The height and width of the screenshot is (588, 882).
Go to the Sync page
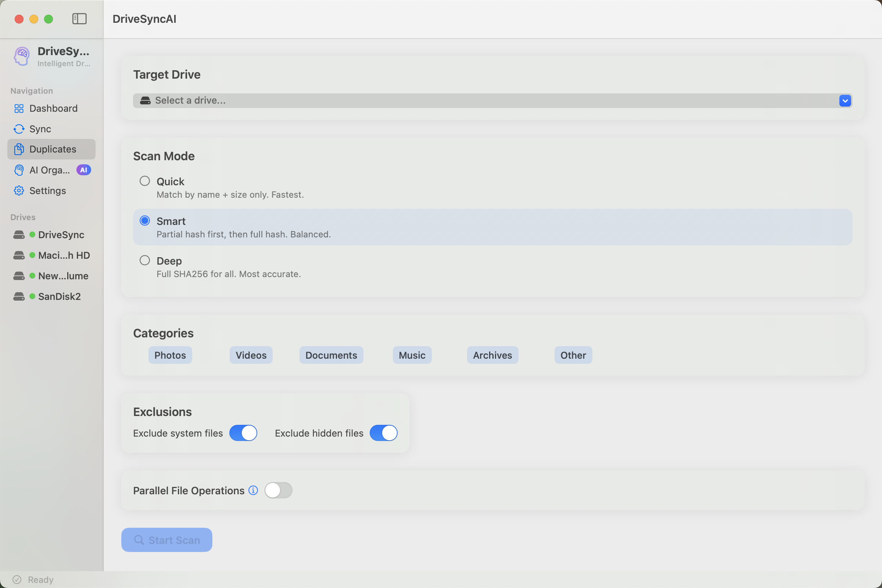coord(40,129)
